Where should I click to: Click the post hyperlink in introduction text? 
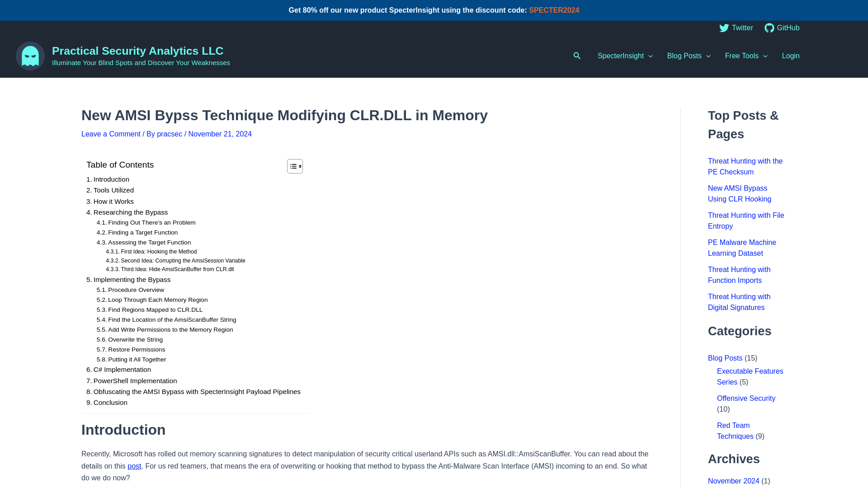pos(134,466)
